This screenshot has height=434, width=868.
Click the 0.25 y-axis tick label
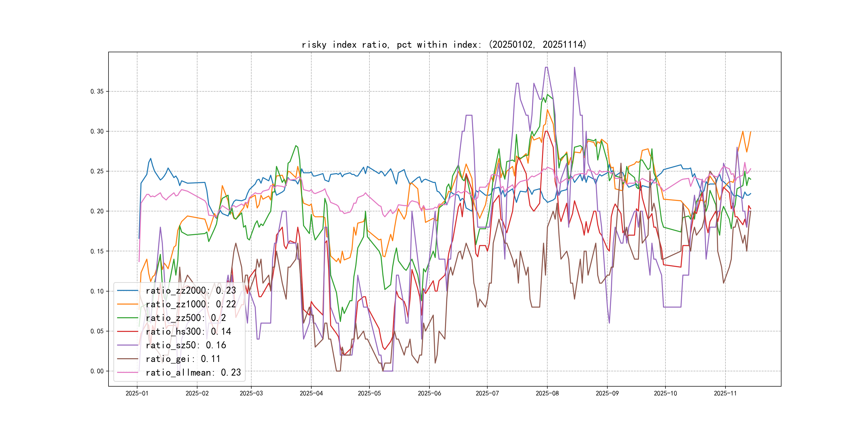click(x=97, y=171)
